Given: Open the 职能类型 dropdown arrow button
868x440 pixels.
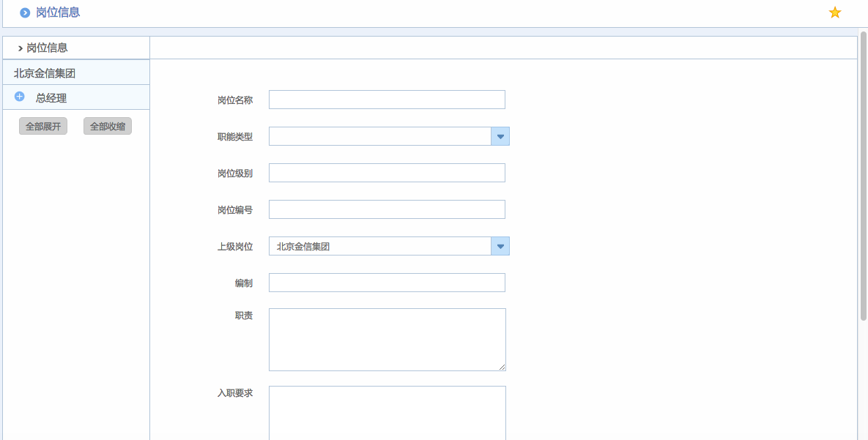Looking at the screenshot, I should point(500,136).
